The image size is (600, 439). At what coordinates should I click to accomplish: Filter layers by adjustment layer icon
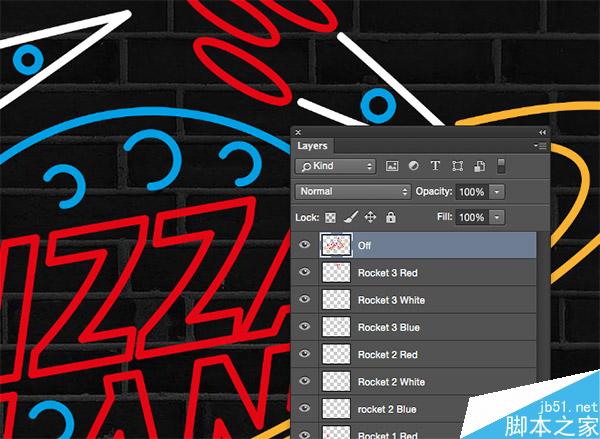413,166
